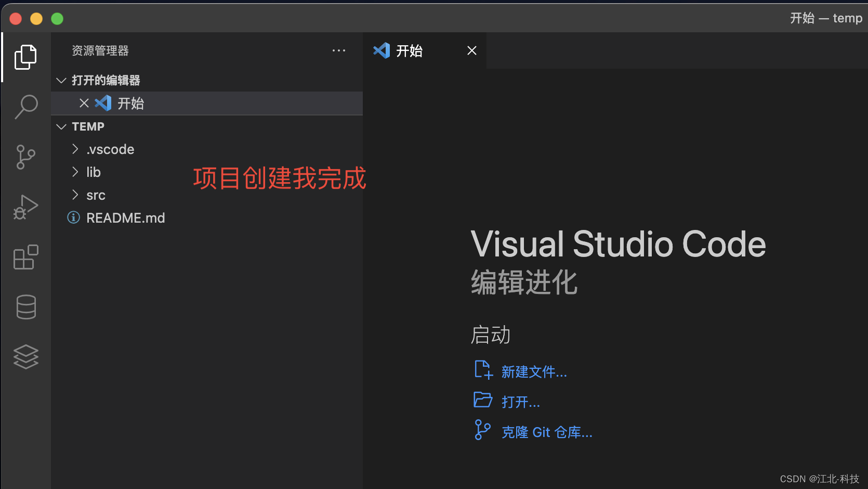
Task: Click the red close window button
Action: point(16,19)
